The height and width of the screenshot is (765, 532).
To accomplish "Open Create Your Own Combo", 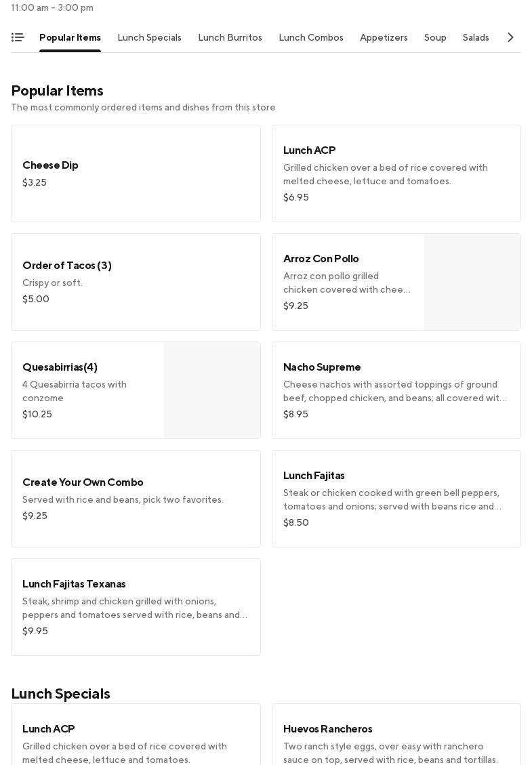I will (136, 499).
